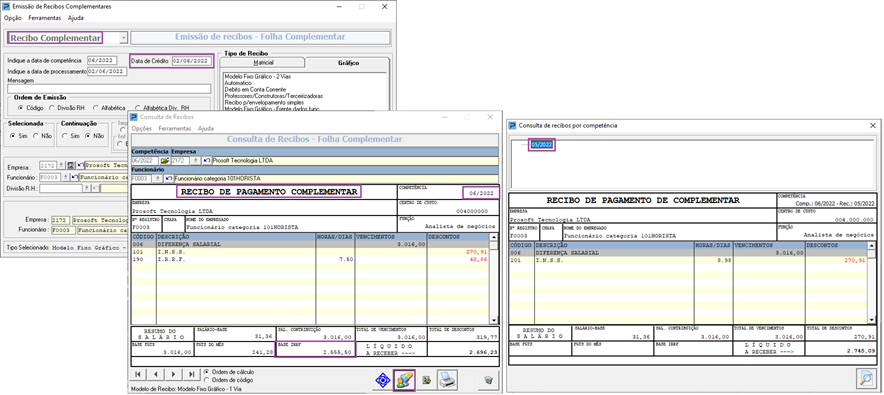Go to next receipt navigation arrow

(174, 374)
